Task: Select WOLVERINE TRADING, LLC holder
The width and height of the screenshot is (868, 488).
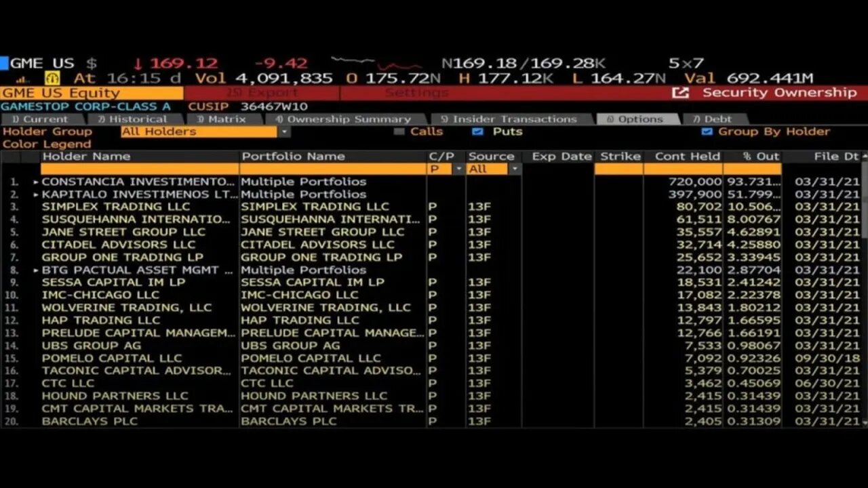Action: tap(127, 307)
